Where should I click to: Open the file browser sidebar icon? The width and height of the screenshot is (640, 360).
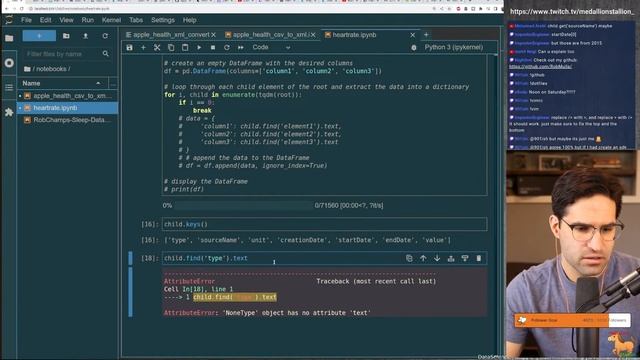click(9, 38)
